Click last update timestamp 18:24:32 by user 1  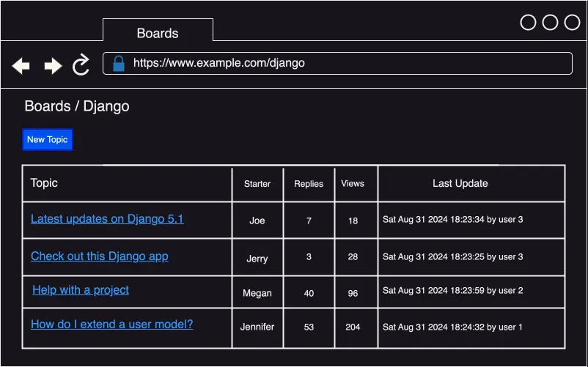click(x=452, y=327)
